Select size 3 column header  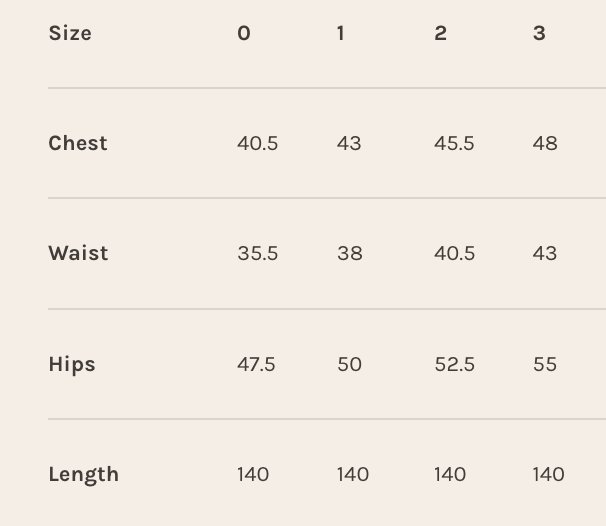(x=539, y=33)
